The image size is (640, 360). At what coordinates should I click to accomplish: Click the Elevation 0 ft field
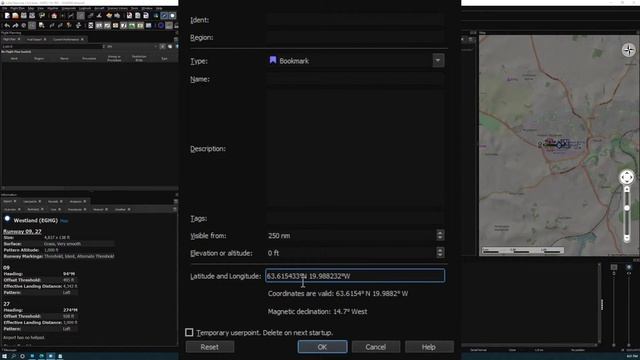351,253
